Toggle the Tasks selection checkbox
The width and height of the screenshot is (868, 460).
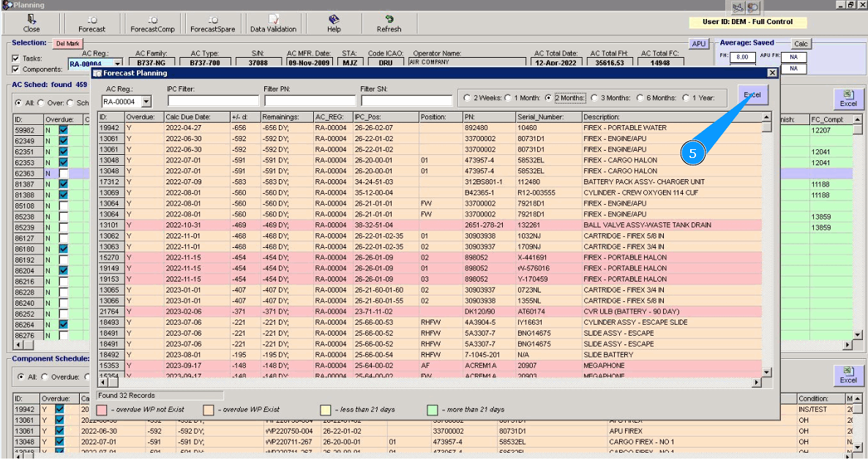(x=16, y=59)
